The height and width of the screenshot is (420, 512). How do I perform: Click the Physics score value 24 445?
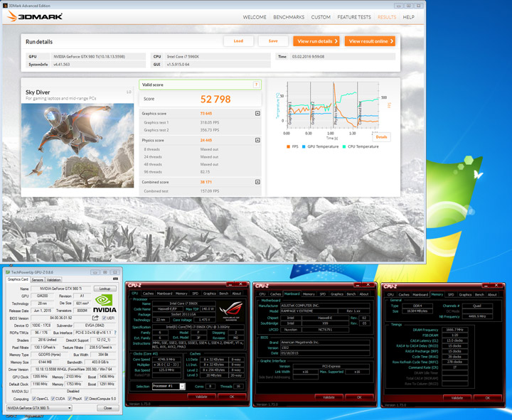[206, 140]
